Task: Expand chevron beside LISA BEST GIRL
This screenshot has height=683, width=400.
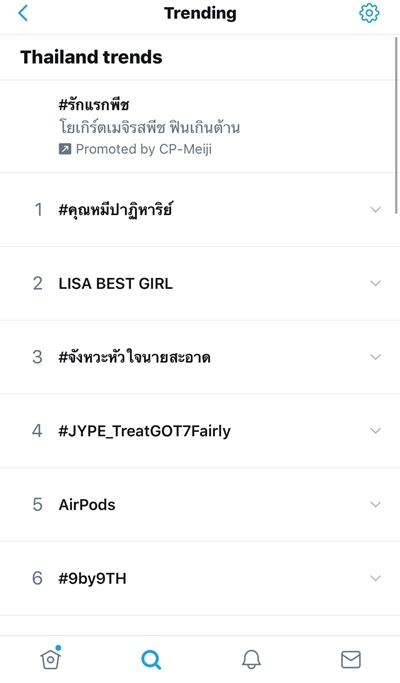Action: click(375, 283)
